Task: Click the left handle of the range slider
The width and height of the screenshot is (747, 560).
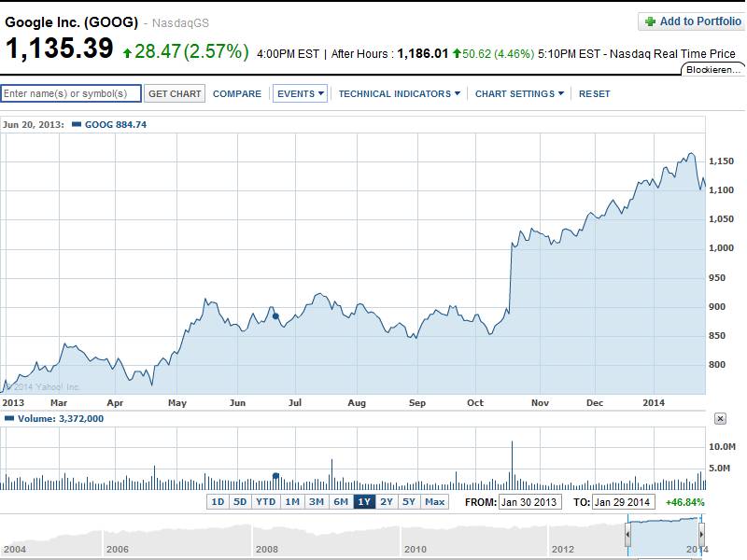Action: coord(627,534)
